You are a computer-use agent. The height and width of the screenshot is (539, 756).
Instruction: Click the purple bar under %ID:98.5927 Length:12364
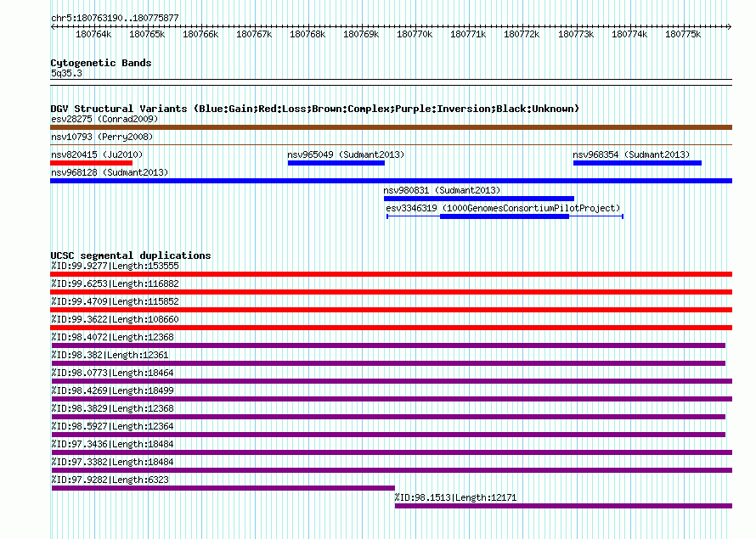click(388, 435)
